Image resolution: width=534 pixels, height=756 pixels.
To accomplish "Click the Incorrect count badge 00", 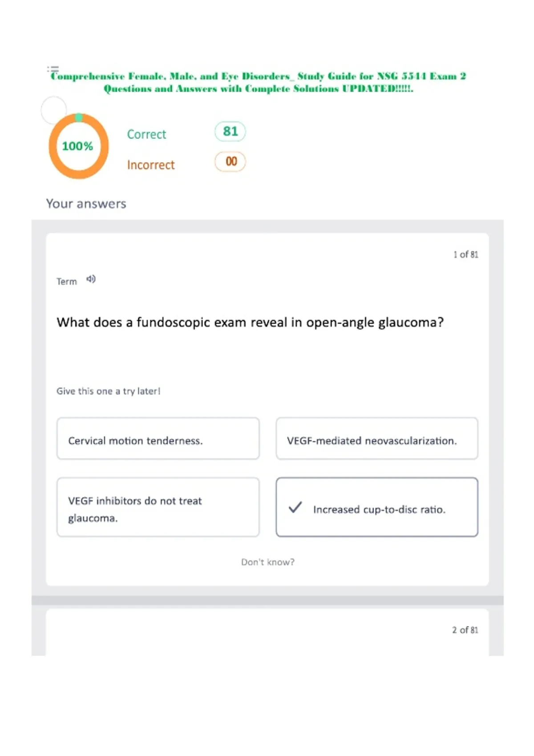I will (x=230, y=161).
